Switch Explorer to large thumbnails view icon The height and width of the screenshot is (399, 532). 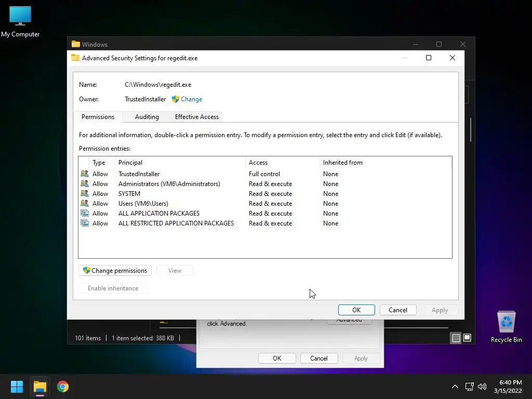(467, 338)
